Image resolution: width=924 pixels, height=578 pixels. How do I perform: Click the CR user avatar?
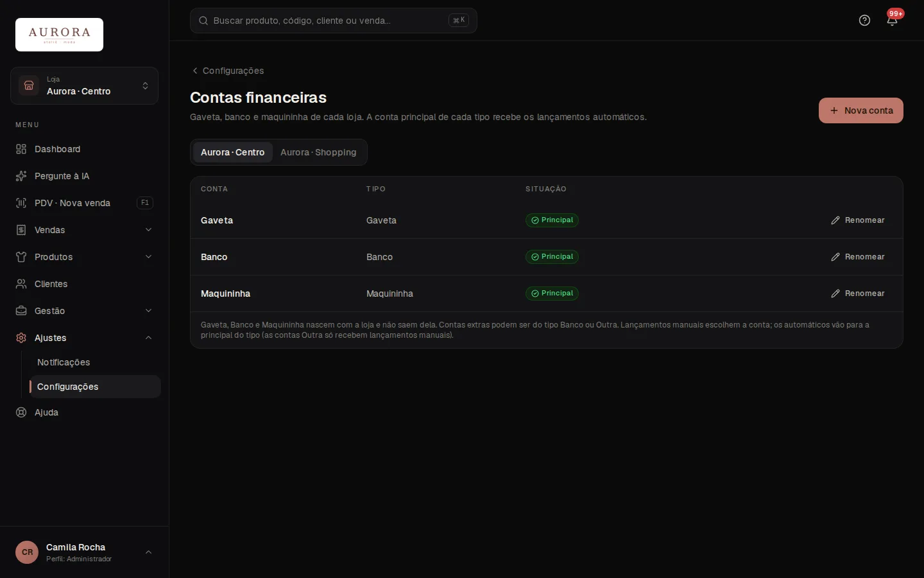[x=27, y=552]
